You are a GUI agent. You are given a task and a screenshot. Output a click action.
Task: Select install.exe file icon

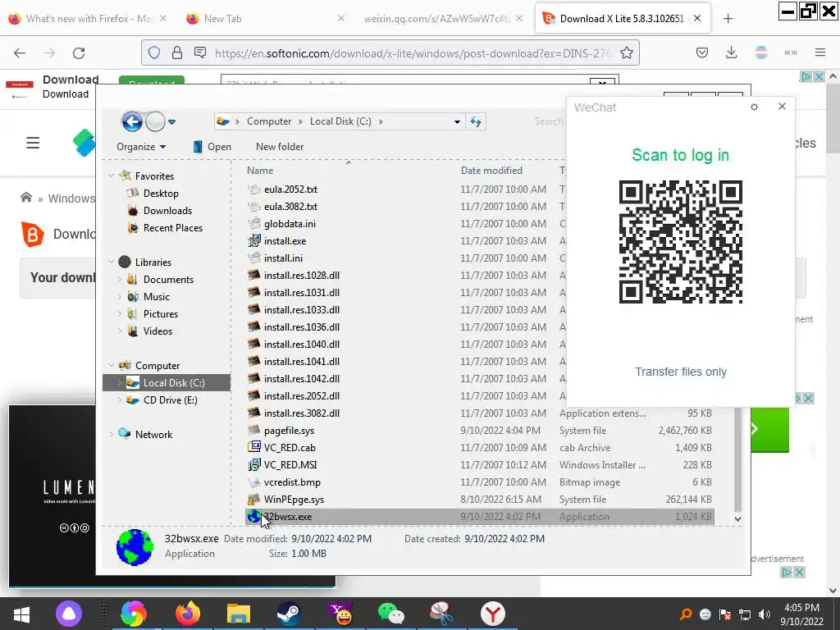pyautogui.click(x=254, y=241)
